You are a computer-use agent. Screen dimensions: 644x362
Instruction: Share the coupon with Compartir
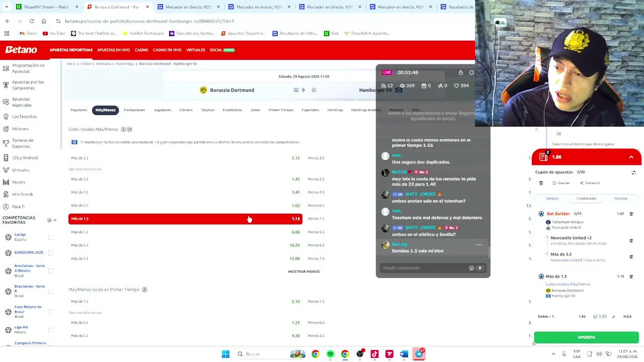[590, 183]
